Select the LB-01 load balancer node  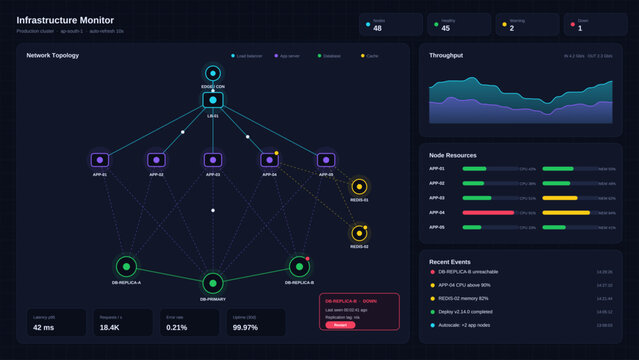click(213, 100)
